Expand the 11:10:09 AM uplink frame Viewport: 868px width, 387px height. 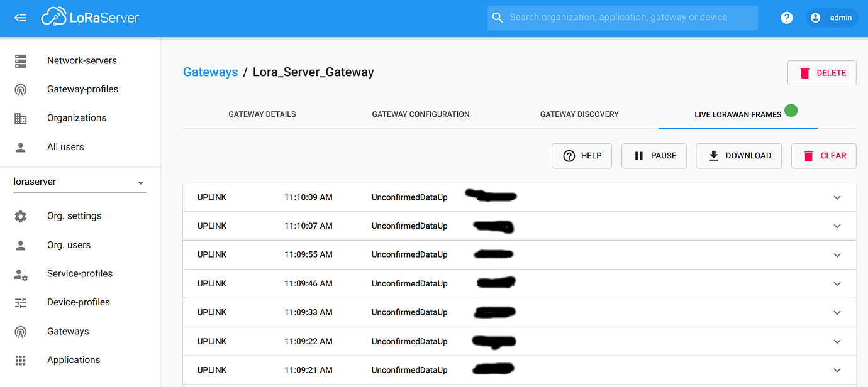(x=837, y=197)
